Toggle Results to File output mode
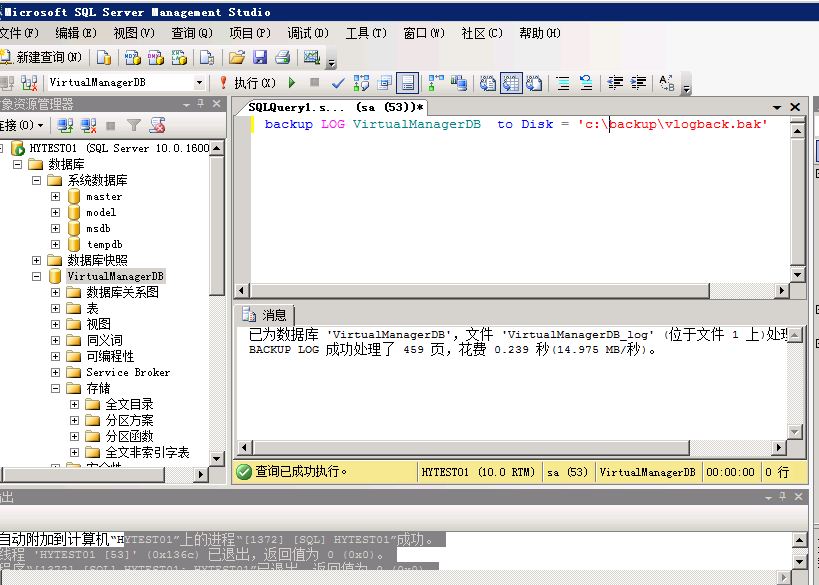The width and height of the screenshot is (819, 585). pyautogui.click(x=534, y=83)
